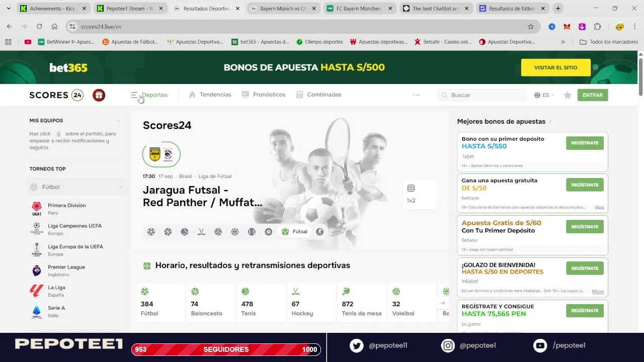Expand Mejores bonos de apuestas arrow
Image resolution: width=644 pixels, height=362 pixels.
(550, 122)
